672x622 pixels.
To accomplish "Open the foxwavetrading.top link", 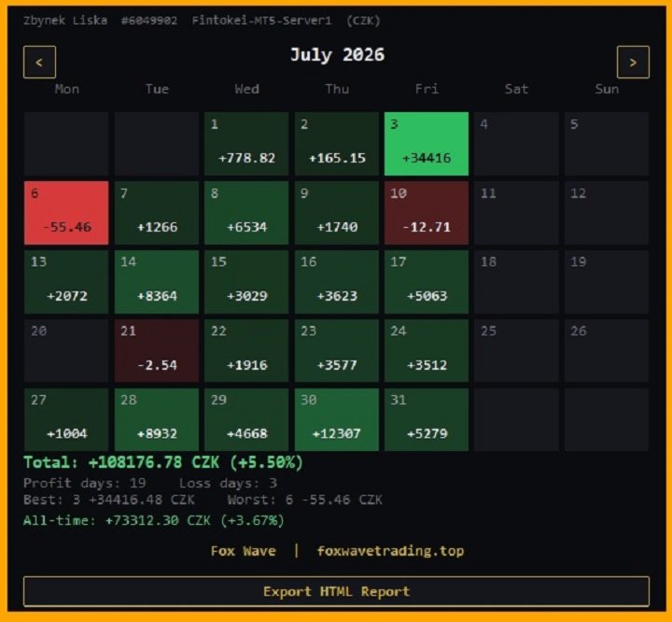I will 390,551.
